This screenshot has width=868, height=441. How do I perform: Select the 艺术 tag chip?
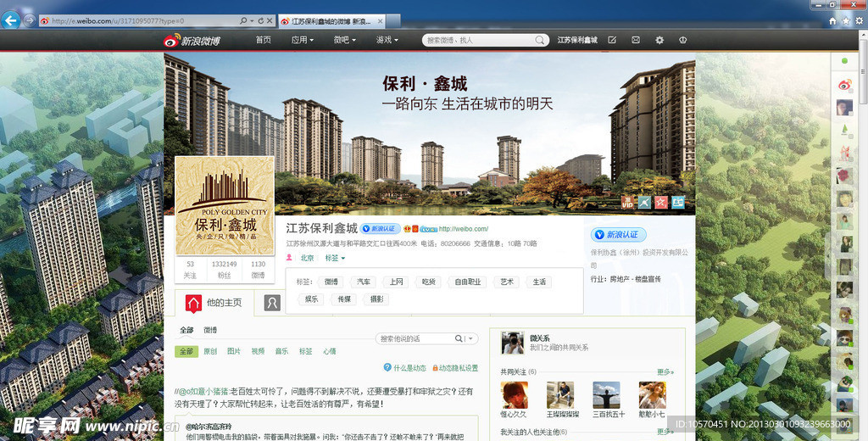507,282
